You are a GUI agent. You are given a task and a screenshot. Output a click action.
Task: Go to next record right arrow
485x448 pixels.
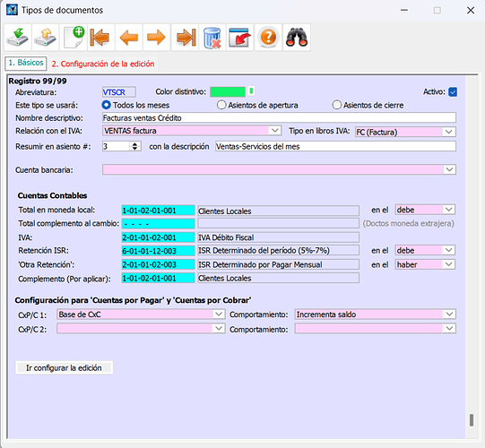tap(156, 38)
